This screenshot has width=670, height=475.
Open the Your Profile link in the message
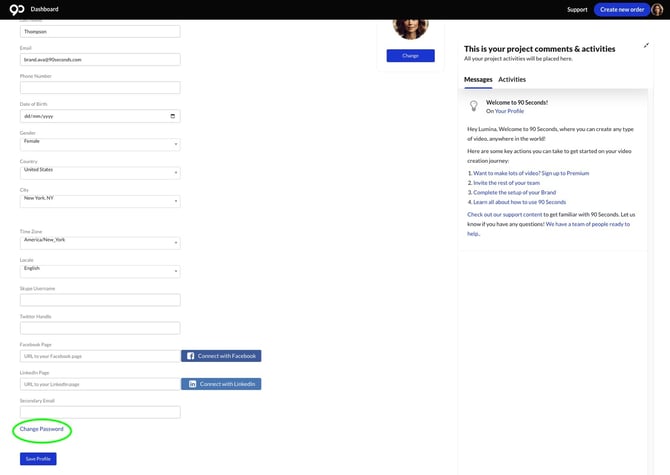tap(509, 111)
